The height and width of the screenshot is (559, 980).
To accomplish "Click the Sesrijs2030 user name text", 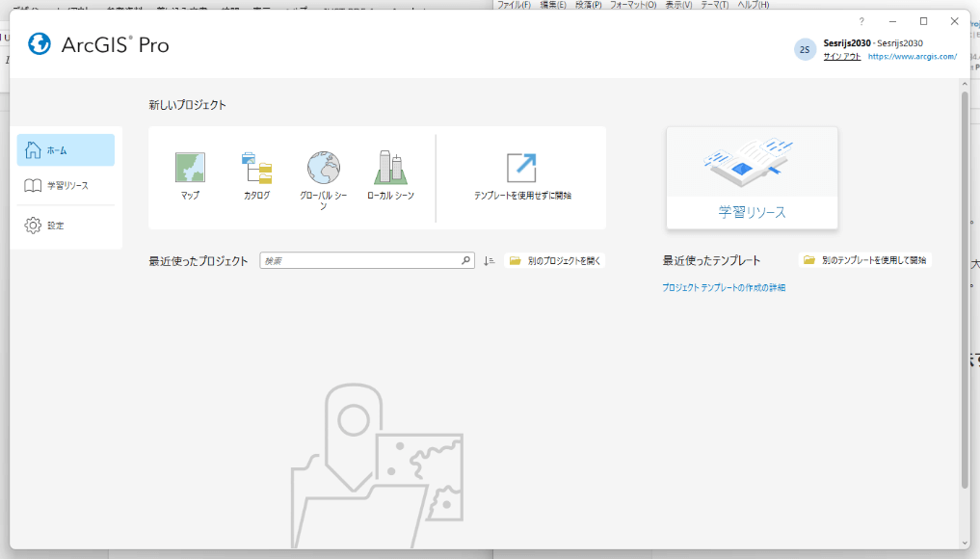I will coord(847,43).
